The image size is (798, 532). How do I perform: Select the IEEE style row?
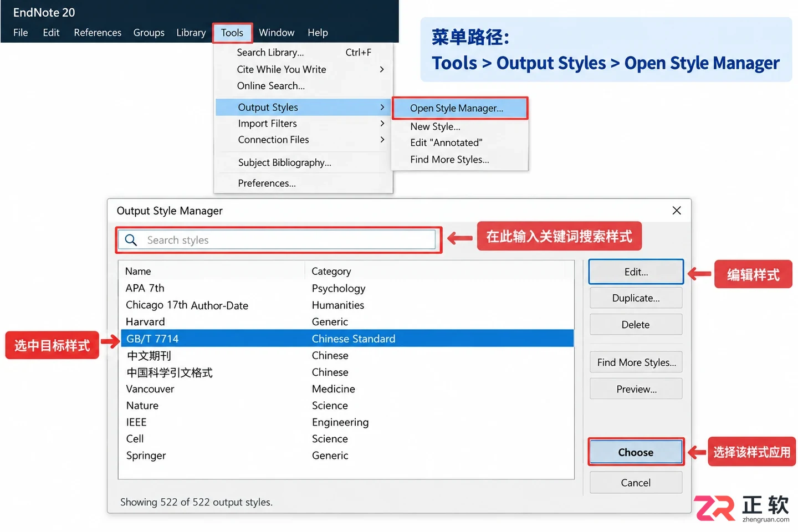tap(347, 422)
